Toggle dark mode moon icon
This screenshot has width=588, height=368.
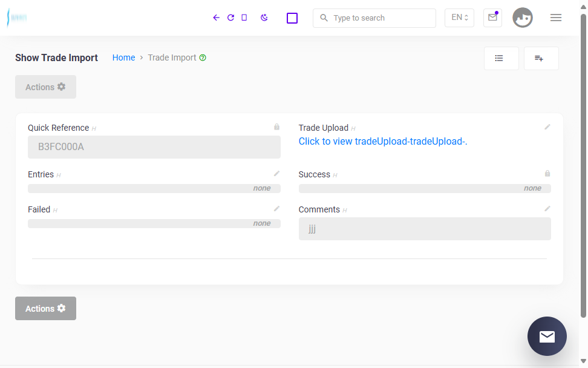coord(264,18)
